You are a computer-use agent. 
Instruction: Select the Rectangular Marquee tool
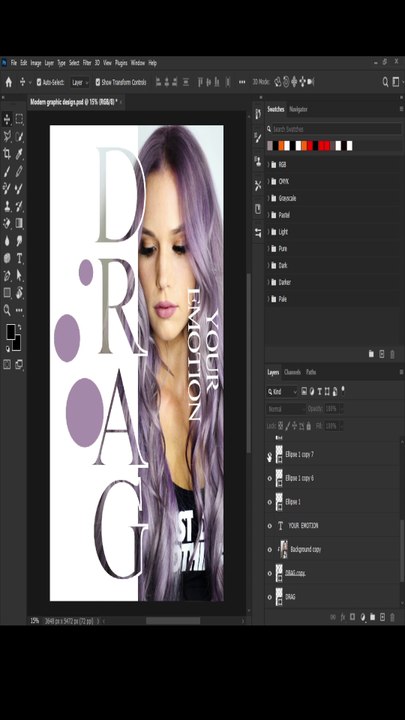[19, 120]
